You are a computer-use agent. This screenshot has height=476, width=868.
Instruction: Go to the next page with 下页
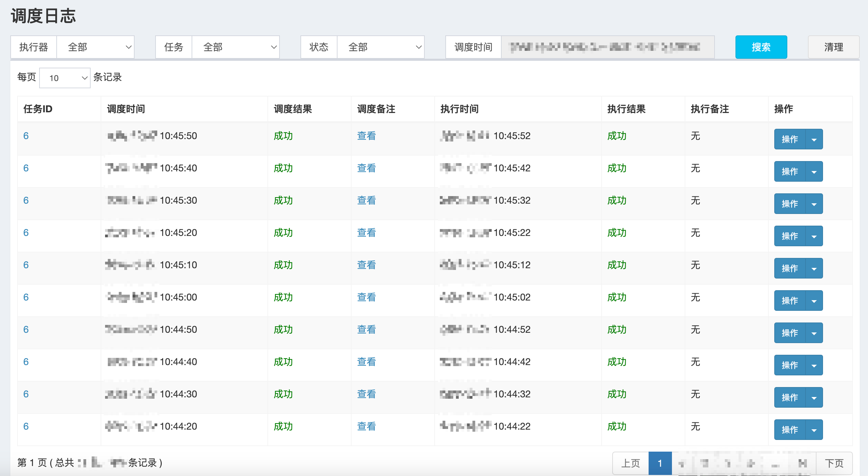click(x=834, y=463)
